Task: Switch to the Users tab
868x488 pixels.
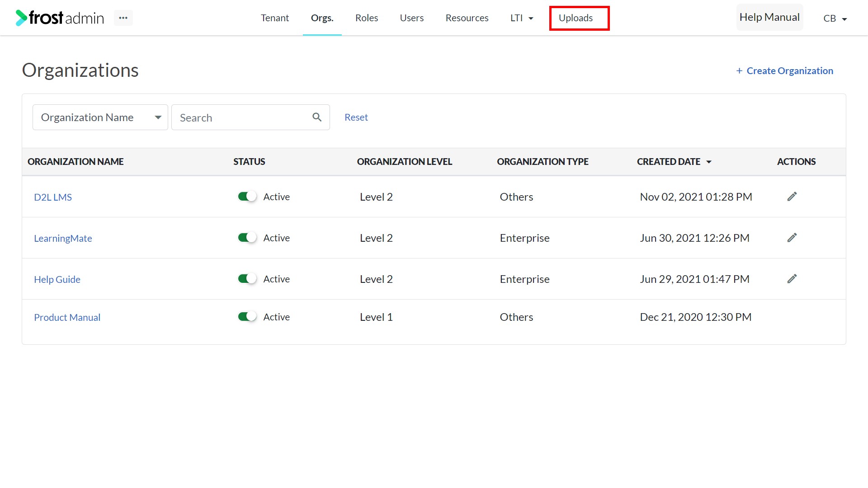Action: click(412, 18)
